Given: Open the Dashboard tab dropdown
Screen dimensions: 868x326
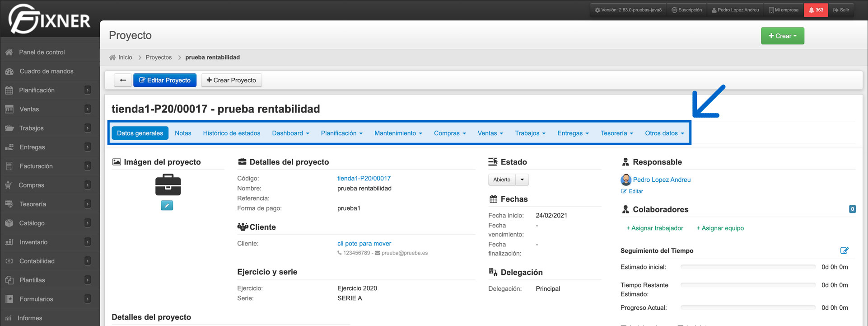Looking at the screenshot, I should pyautogui.click(x=290, y=133).
